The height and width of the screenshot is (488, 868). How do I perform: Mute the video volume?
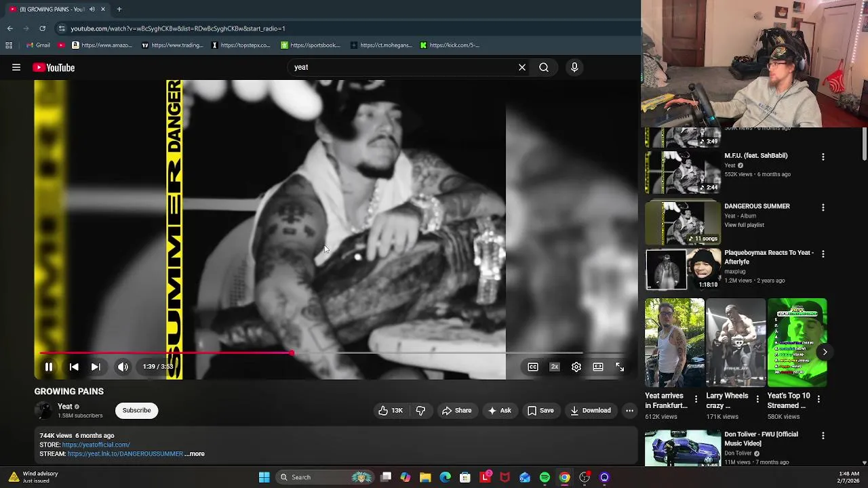point(123,367)
